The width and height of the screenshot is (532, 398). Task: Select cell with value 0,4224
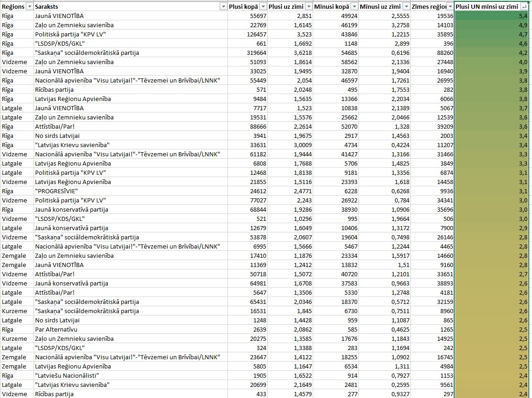pos(385,145)
